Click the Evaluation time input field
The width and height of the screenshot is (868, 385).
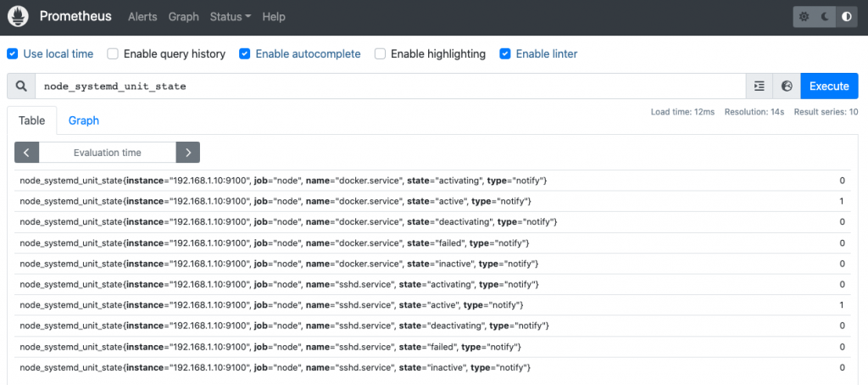(x=108, y=153)
